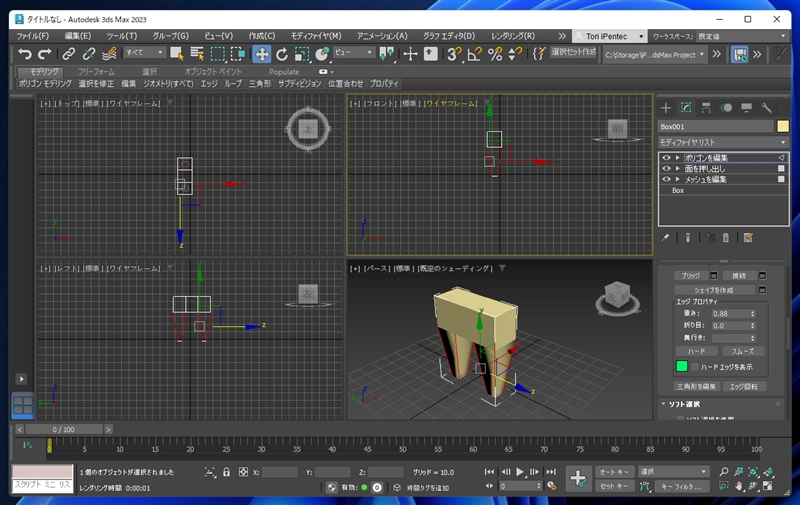Click the エッジ回転 button
Viewport: 800px width, 505px height.
point(743,386)
